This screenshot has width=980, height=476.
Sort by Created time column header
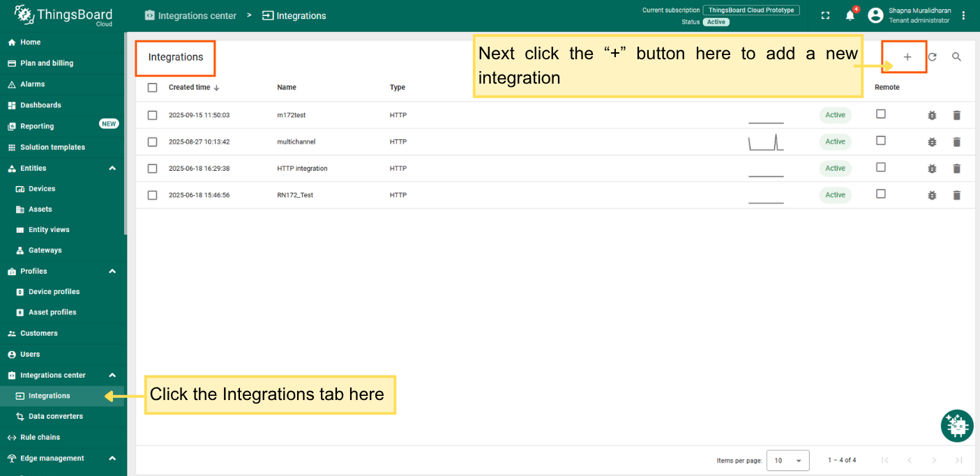point(189,88)
